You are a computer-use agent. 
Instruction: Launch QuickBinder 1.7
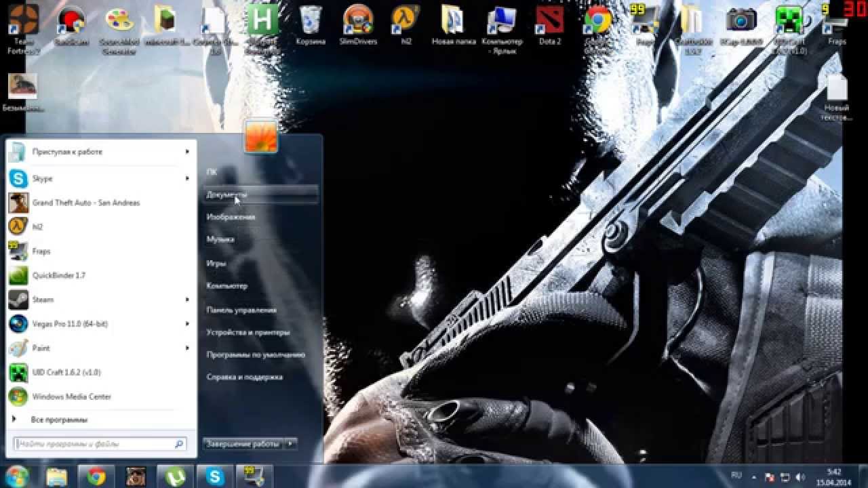click(x=100, y=275)
